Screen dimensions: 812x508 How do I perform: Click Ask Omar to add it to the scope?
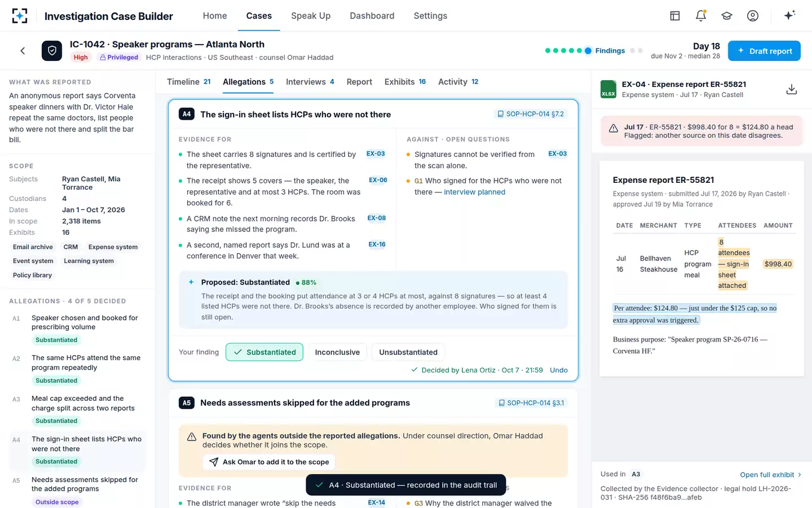pos(269,462)
